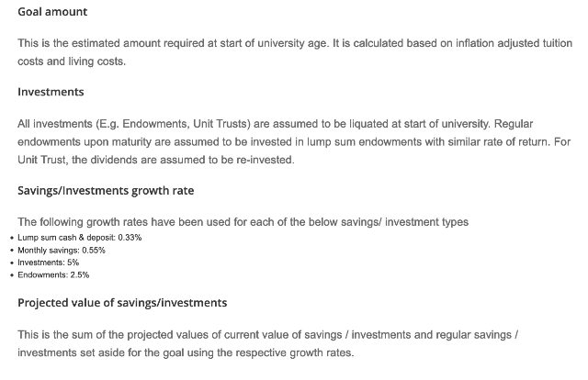Click the paragraph starting 'This is the sum of the projected'
Image resolution: width=588 pixels, height=380 pixels.
click(x=267, y=343)
